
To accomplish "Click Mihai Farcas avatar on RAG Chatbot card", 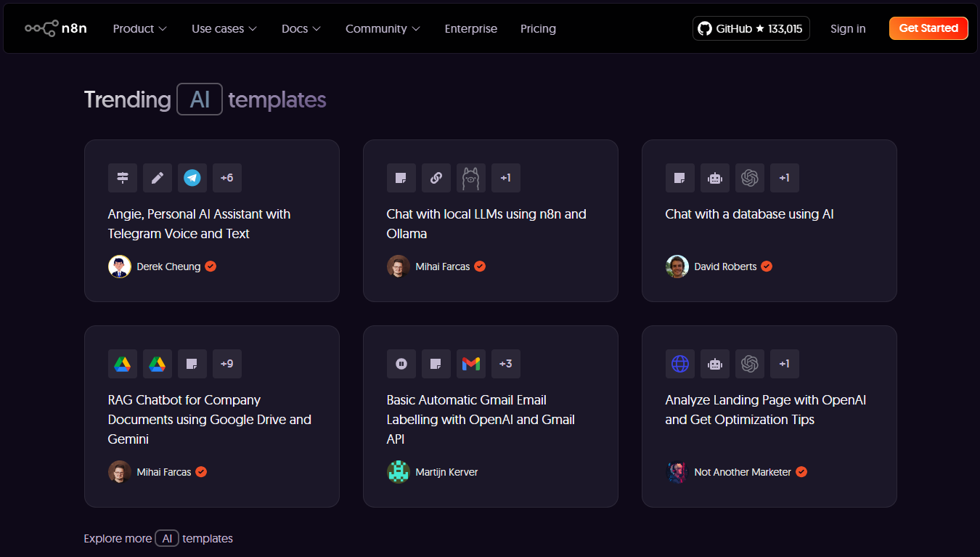I will 120,472.
